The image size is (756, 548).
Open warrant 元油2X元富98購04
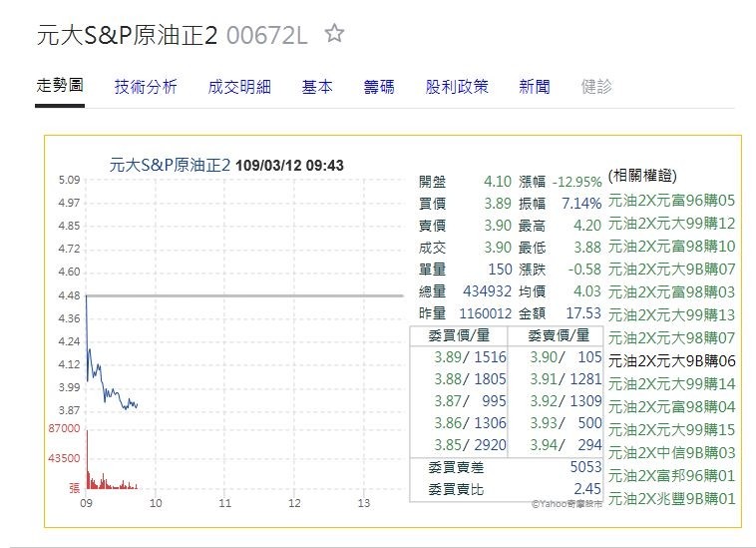671,406
